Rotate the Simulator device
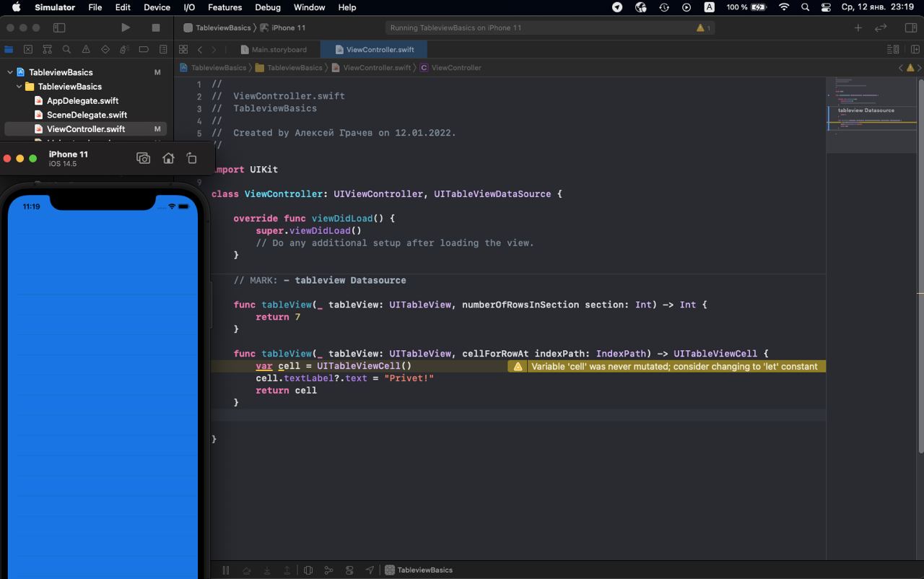Screen dimensions: 924x579 click(x=191, y=158)
